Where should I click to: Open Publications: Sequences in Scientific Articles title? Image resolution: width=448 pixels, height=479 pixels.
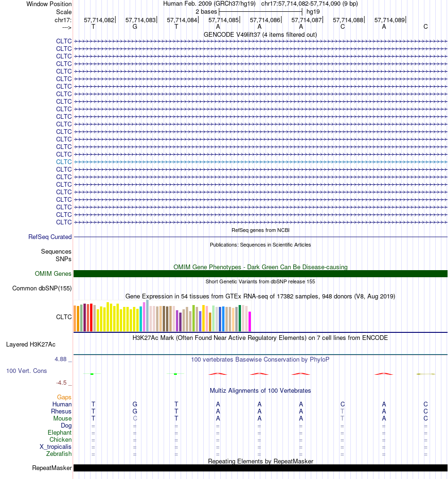tap(260, 245)
